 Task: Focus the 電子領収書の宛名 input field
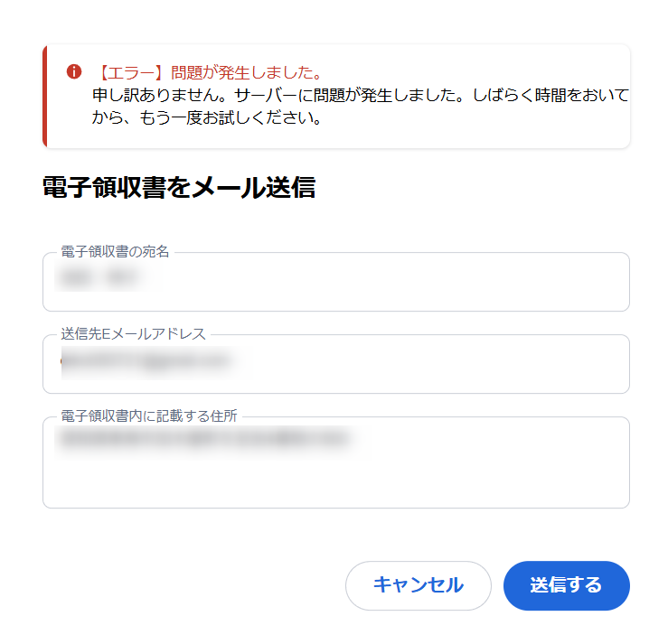pyautogui.click(x=335, y=282)
